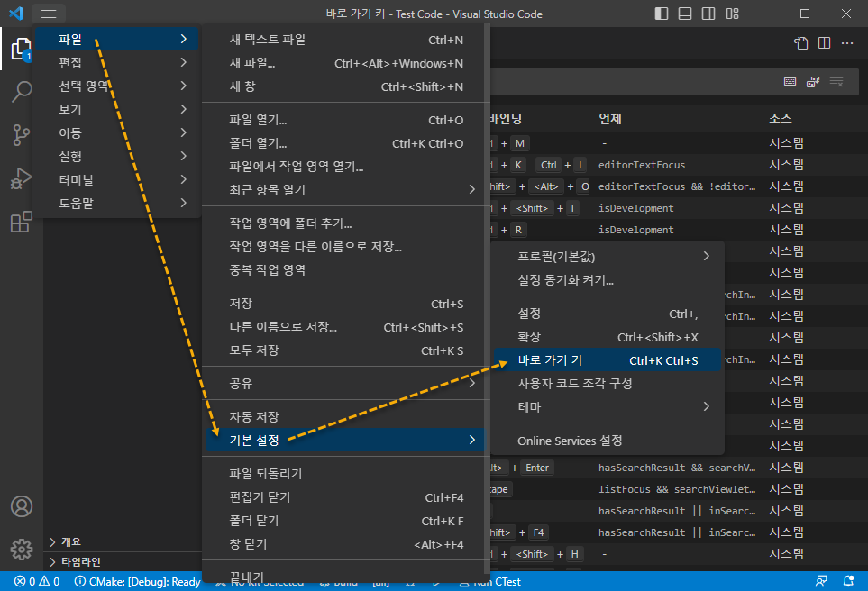Select 새 텍스트 파일 menu entry
Screen dimensions: 868x591
[x=345, y=40]
